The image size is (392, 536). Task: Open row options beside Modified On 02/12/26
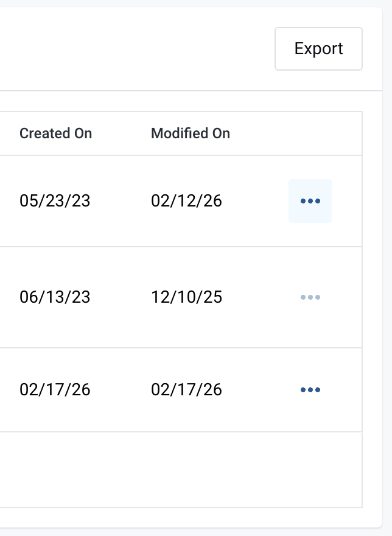(310, 201)
